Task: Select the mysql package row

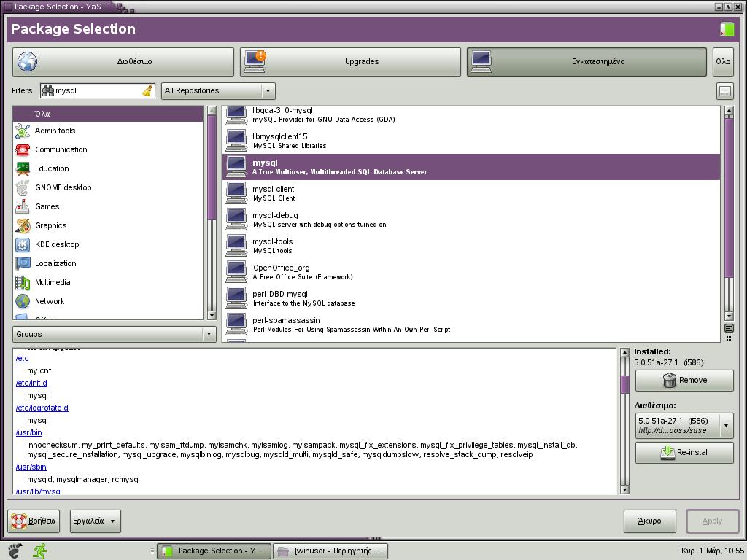Action: coord(471,167)
